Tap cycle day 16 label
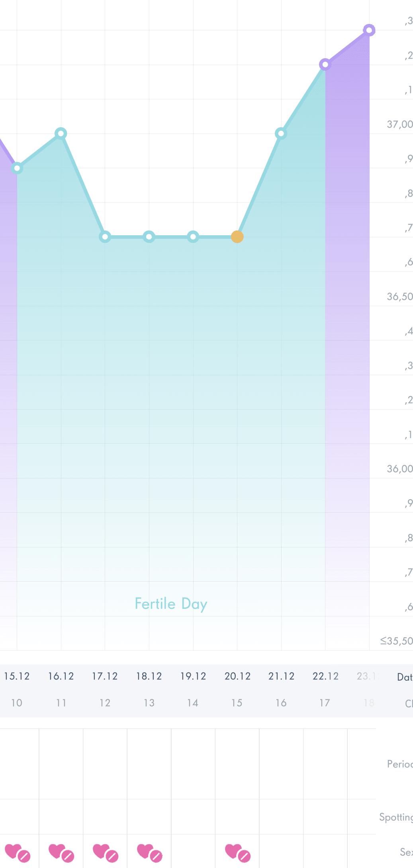 [x=281, y=703]
